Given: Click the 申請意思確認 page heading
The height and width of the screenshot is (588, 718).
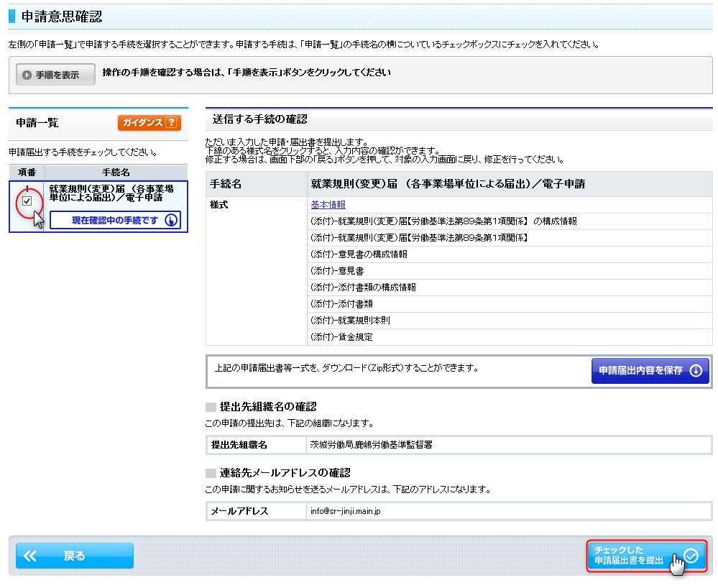Looking at the screenshot, I should (x=62, y=15).
